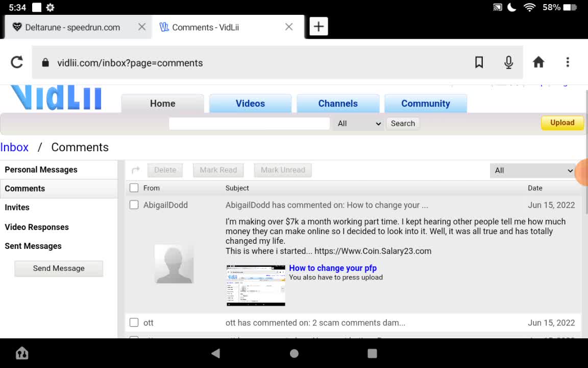Screen dimensions: 588x368
Task: Close the Deltarune speedrun.com tab
Action: pyautogui.click(x=142, y=27)
